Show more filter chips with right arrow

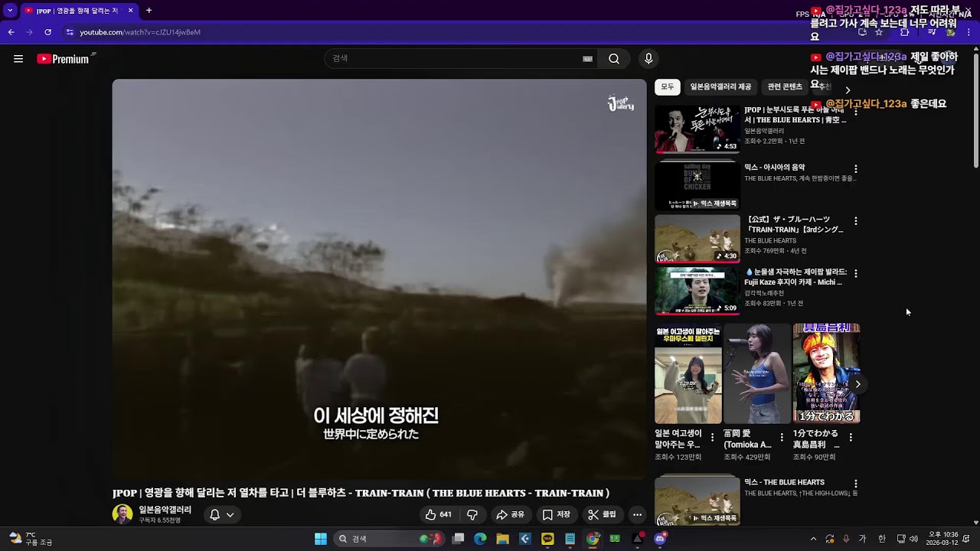pos(848,90)
